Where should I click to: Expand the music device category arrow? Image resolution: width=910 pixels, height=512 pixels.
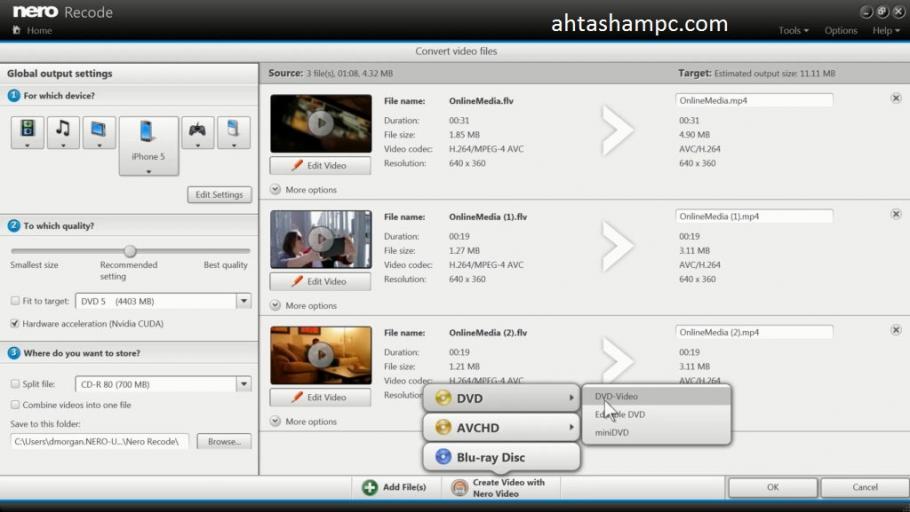(63, 145)
